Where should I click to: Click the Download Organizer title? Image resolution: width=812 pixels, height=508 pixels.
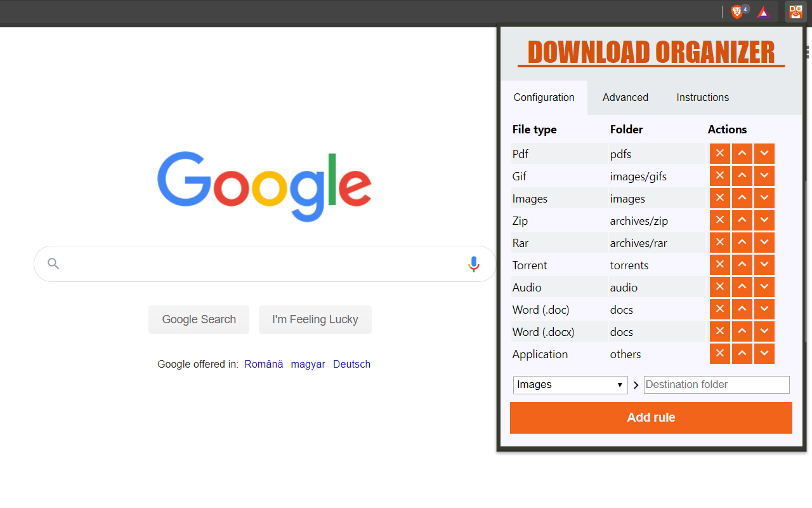(651, 53)
